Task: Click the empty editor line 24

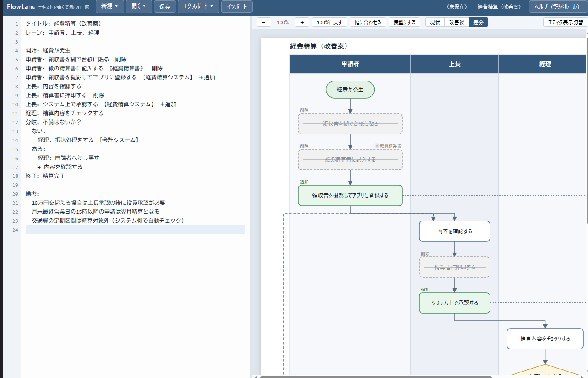Action: pos(135,230)
